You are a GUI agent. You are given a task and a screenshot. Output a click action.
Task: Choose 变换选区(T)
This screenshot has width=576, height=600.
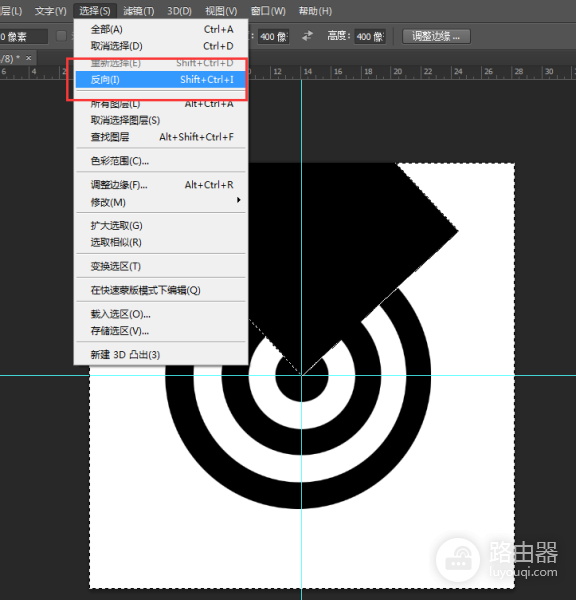point(161,266)
